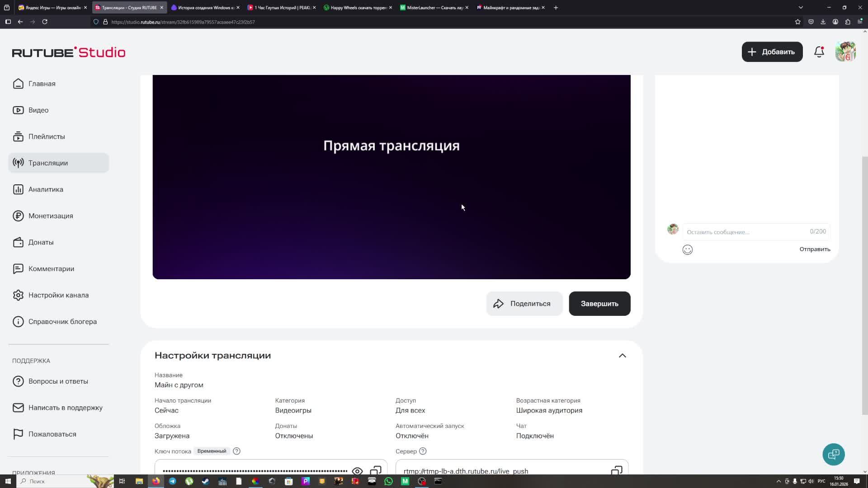Screen dimensions: 868x488
Task: Go to Монетизация section
Action: pyautogui.click(x=51, y=216)
